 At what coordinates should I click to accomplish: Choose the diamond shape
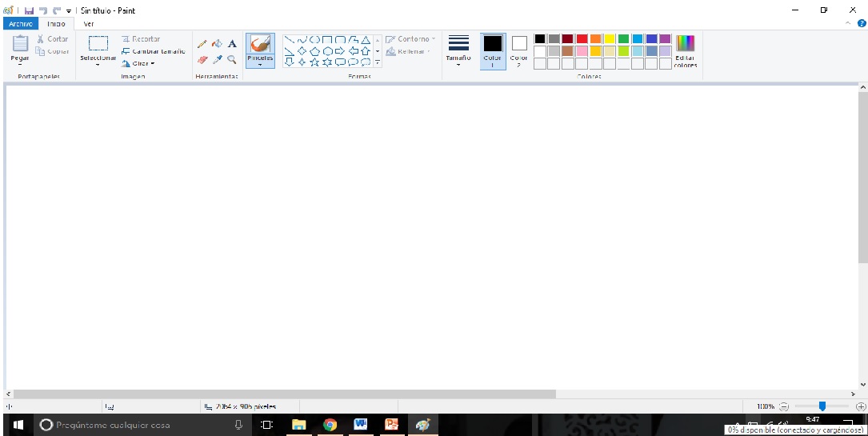[x=302, y=51]
